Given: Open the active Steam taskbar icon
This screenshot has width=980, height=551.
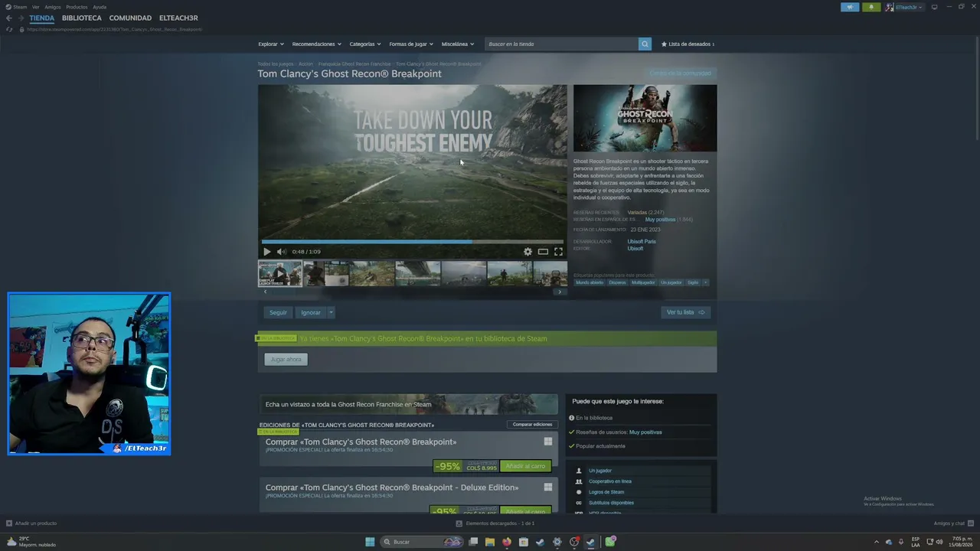Looking at the screenshot, I should 590,542.
